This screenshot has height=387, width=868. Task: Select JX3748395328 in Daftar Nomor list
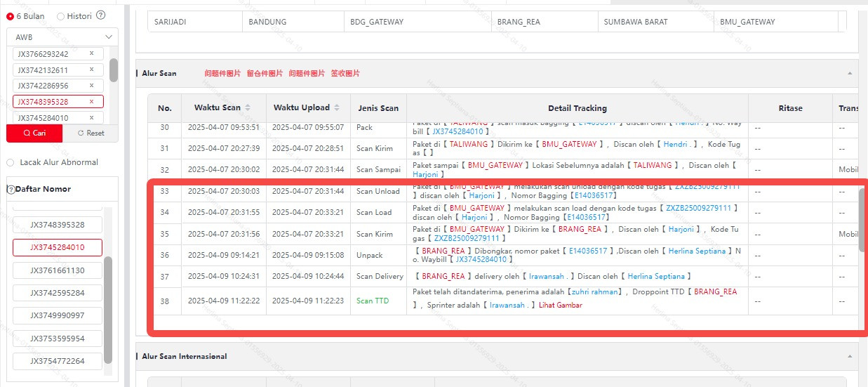(x=58, y=225)
